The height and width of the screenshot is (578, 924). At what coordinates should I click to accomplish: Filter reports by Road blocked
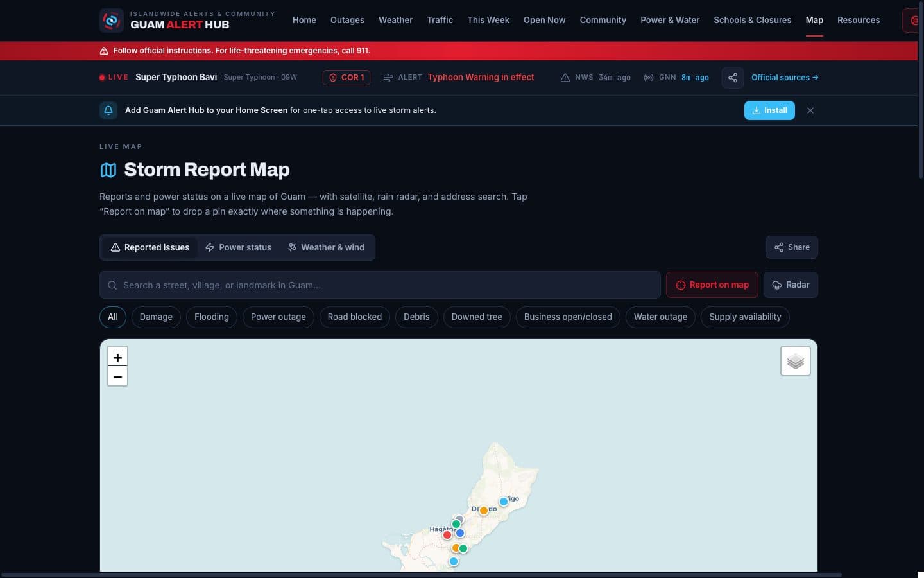(x=355, y=317)
